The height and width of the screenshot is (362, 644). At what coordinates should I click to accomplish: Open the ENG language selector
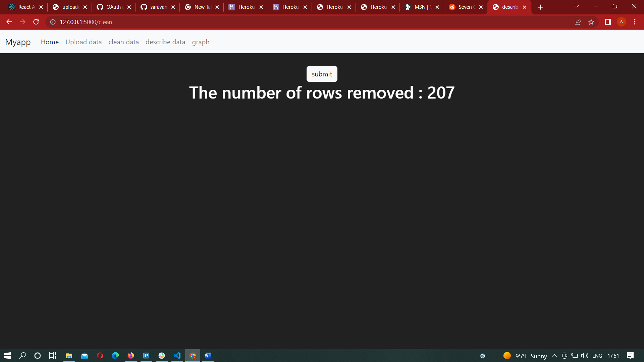[x=598, y=356]
